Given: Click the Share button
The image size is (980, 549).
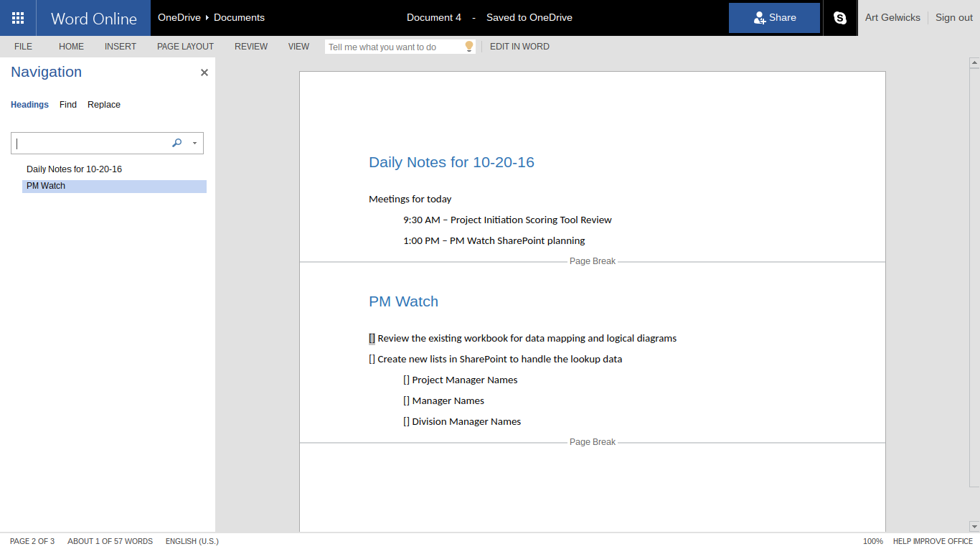Looking at the screenshot, I should (774, 18).
